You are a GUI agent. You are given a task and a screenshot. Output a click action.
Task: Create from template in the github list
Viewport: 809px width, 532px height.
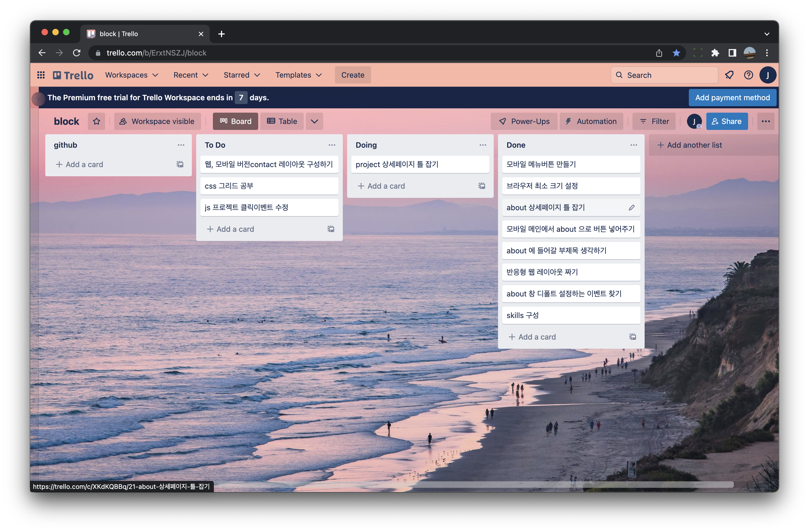(x=180, y=164)
